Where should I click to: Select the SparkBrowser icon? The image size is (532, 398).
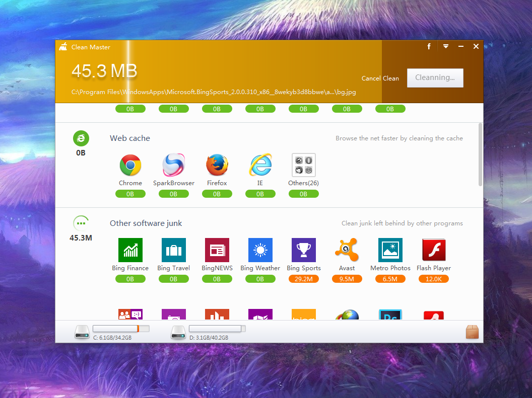coord(174,165)
